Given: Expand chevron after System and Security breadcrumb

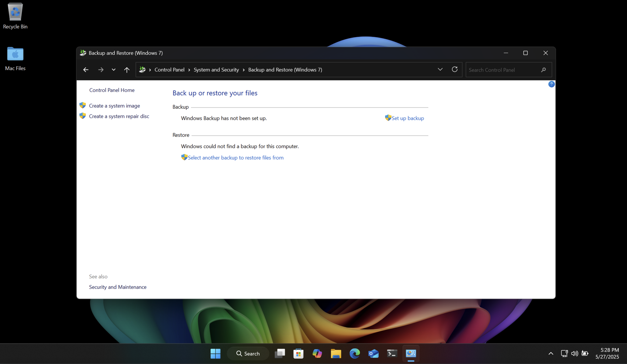Looking at the screenshot, I should [x=244, y=70].
